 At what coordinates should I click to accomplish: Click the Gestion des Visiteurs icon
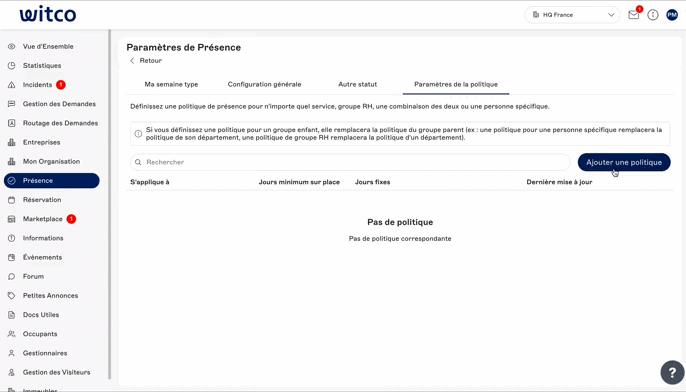click(11, 372)
